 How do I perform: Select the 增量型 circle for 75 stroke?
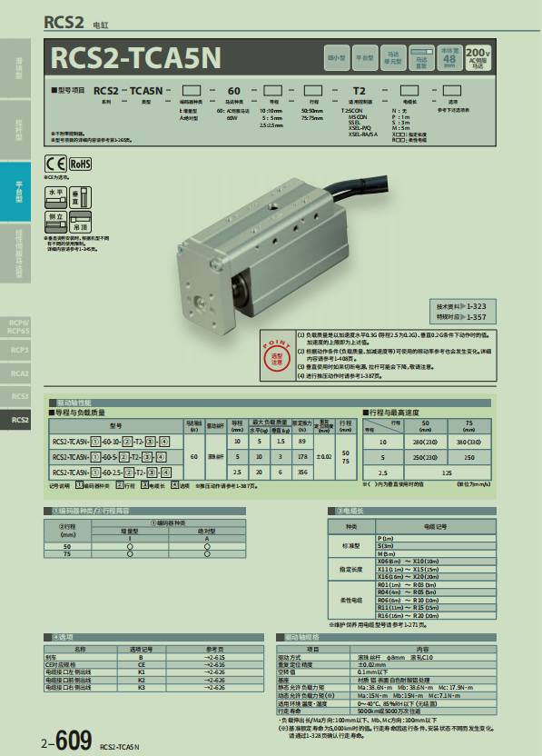[x=130, y=554]
